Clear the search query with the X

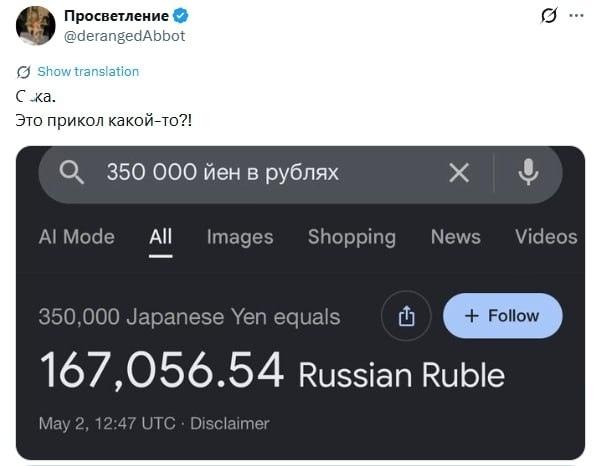[459, 173]
